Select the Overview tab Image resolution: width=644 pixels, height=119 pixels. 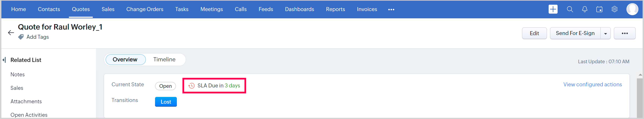[x=125, y=60]
